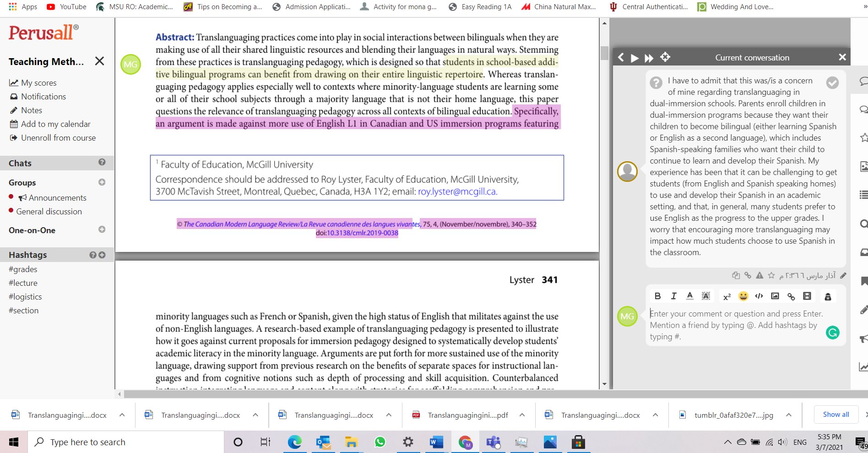Filter by #section hashtag

[x=23, y=311]
